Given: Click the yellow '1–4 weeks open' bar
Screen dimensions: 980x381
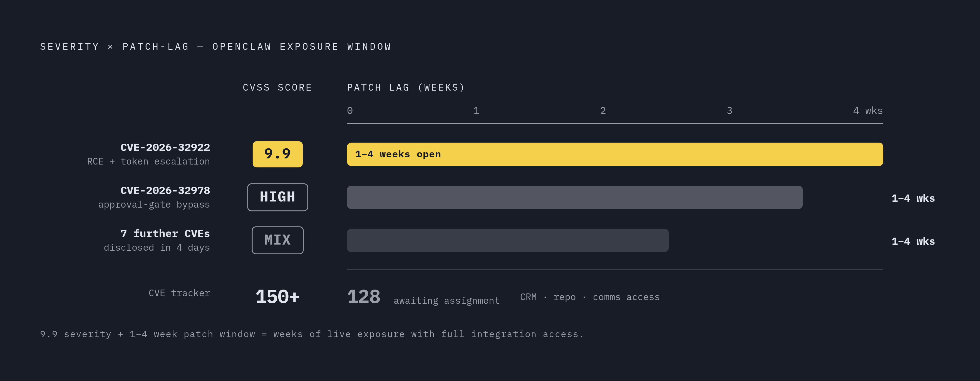Looking at the screenshot, I should tap(615, 154).
